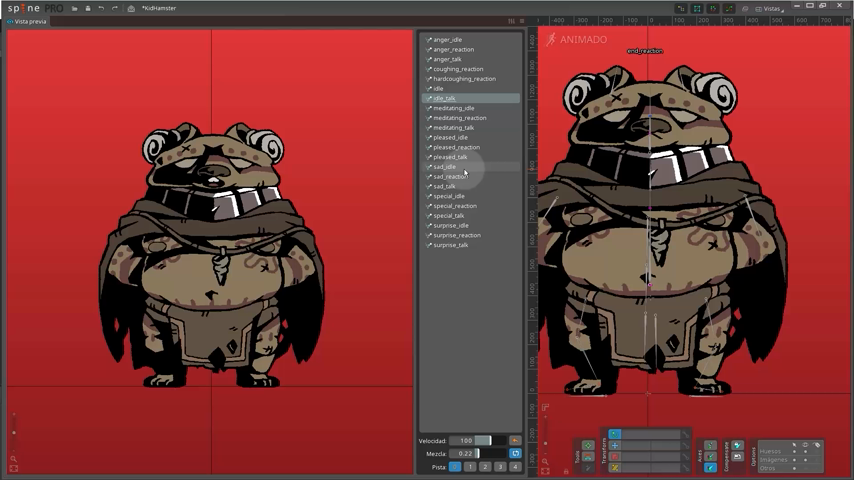Image resolution: width=854 pixels, height=480 pixels.
Task: Click the tree view icon in top-right toolbar
Action: [681, 9]
